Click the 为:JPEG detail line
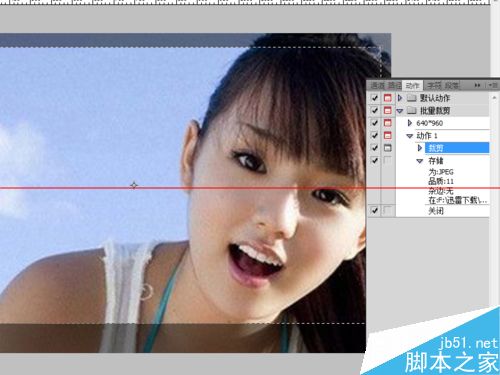Viewport: 500px width, 375px height. 441,172
